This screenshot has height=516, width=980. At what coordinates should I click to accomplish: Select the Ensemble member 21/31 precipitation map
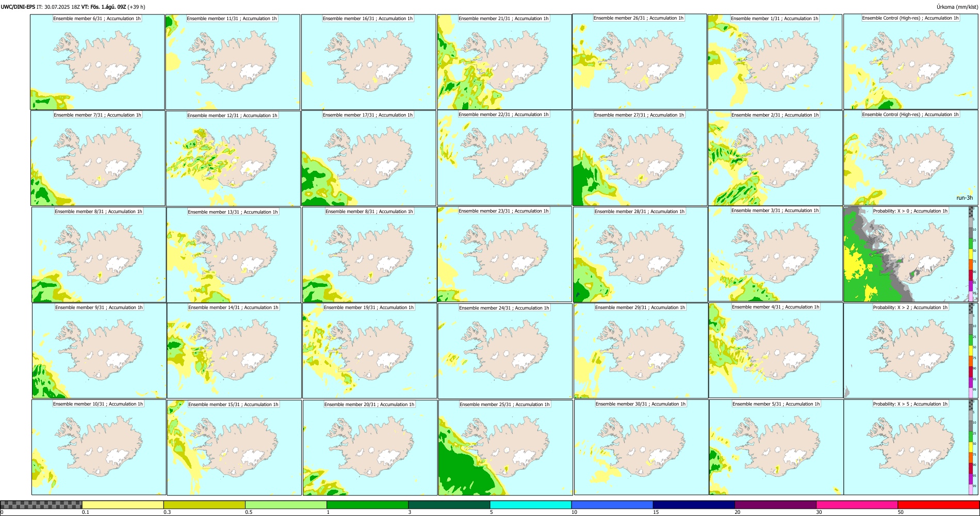[504, 62]
